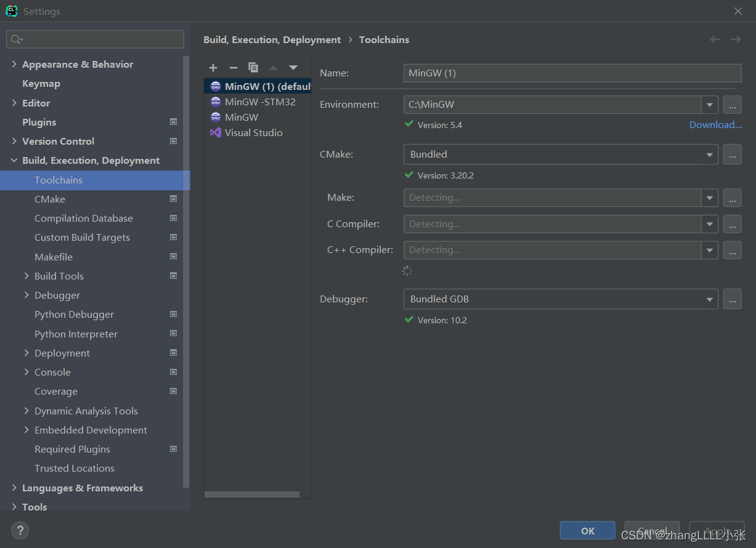Move toolchain up in list
756x548 pixels.
[274, 68]
